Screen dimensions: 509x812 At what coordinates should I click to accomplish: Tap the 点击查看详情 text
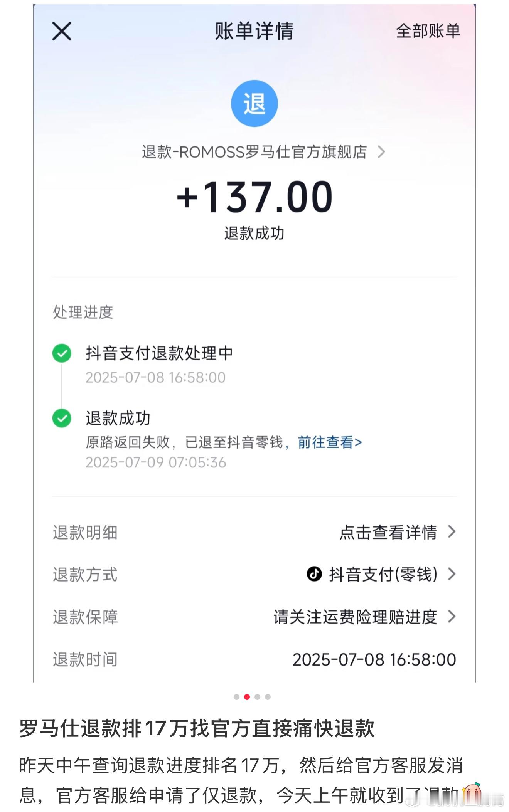388,532
